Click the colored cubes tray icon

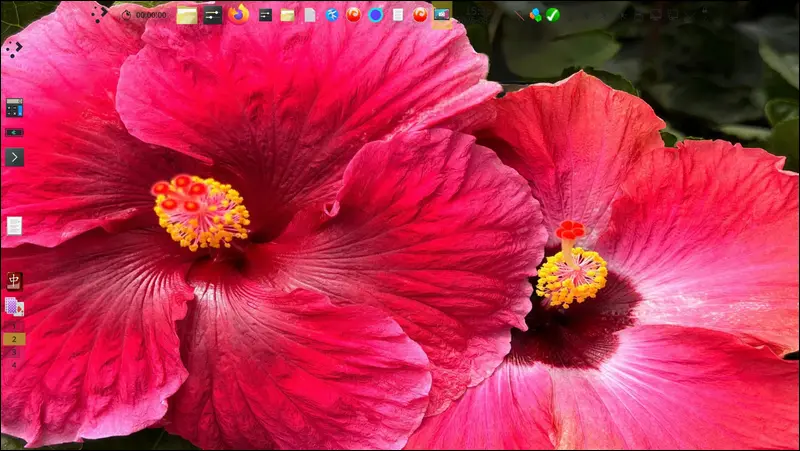(x=535, y=15)
